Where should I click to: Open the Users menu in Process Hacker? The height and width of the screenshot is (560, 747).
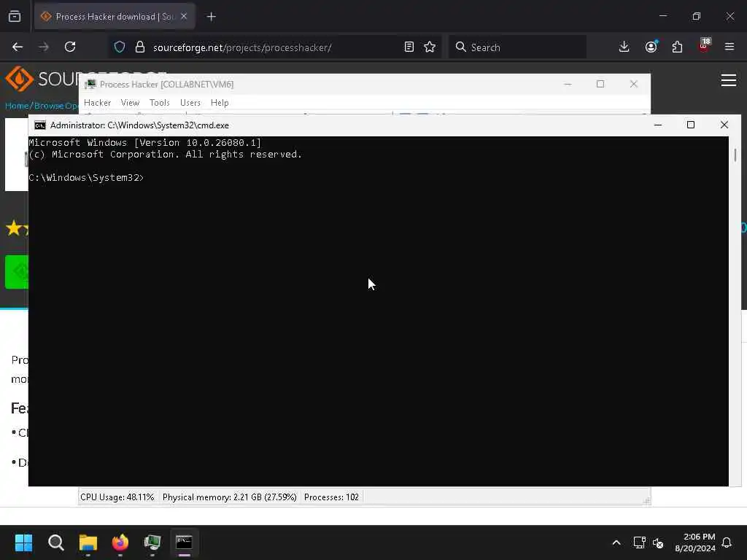[190, 103]
